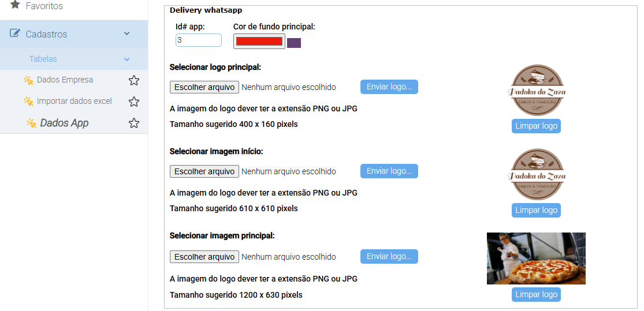Screen dimensions: 644x311
Task: Click the Id# app input field
Action: tap(198, 40)
